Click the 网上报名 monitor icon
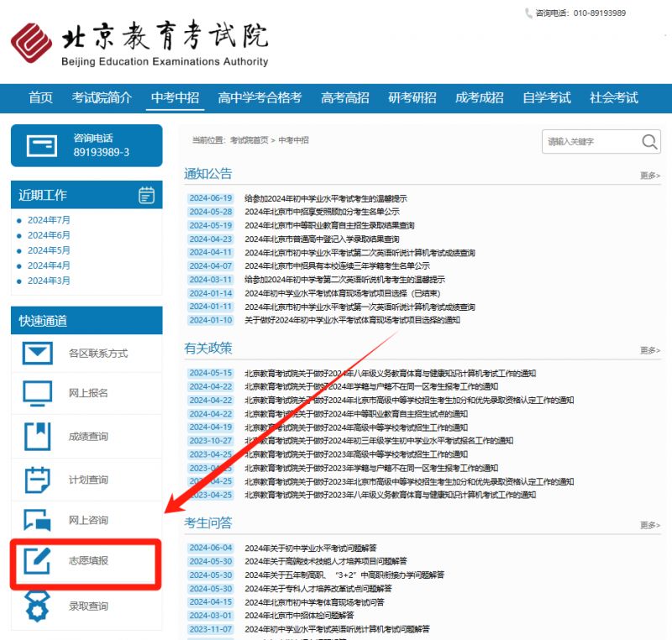Image resolution: width=672 pixels, height=640 pixels. click(38, 393)
